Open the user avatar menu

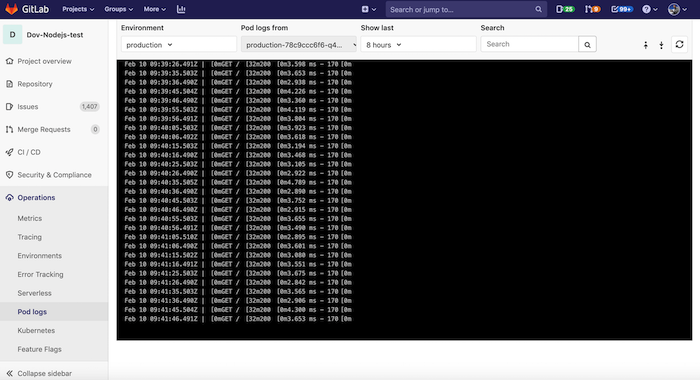click(677, 9)
